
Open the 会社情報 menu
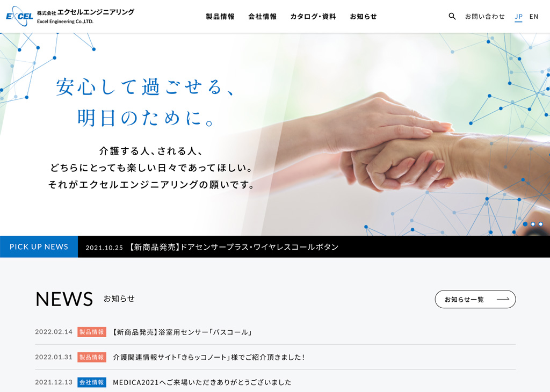pyautogui.click(x=262, y=17)
